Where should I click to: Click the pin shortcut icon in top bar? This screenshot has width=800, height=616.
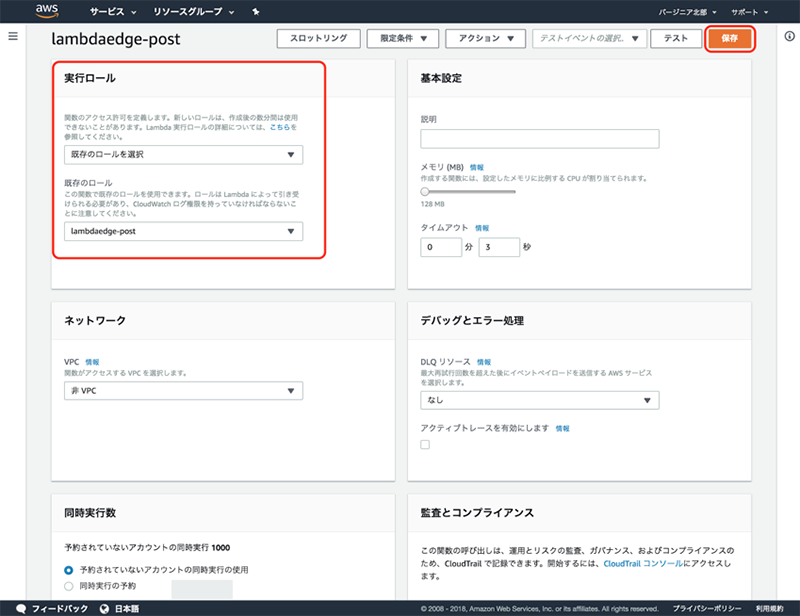(x=256, y=12)
